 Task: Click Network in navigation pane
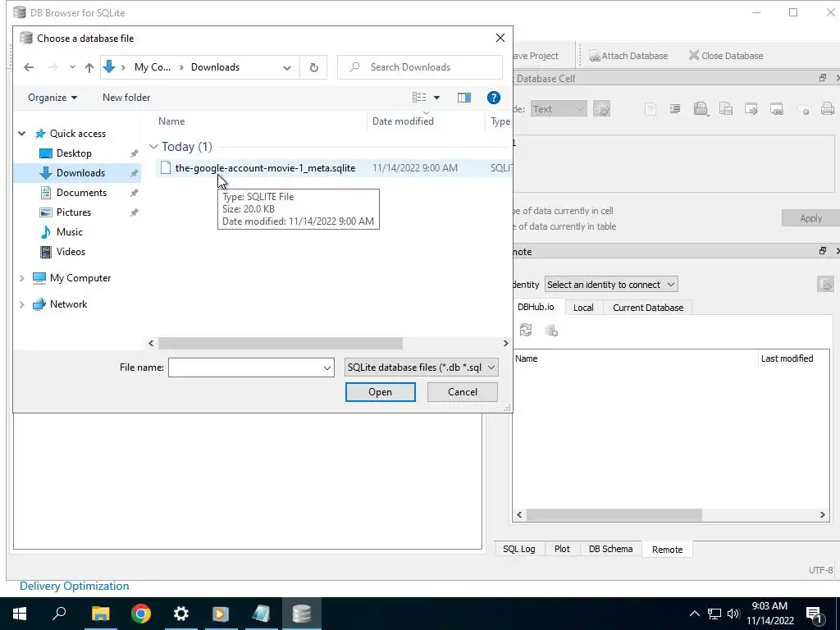pos(68,304)
